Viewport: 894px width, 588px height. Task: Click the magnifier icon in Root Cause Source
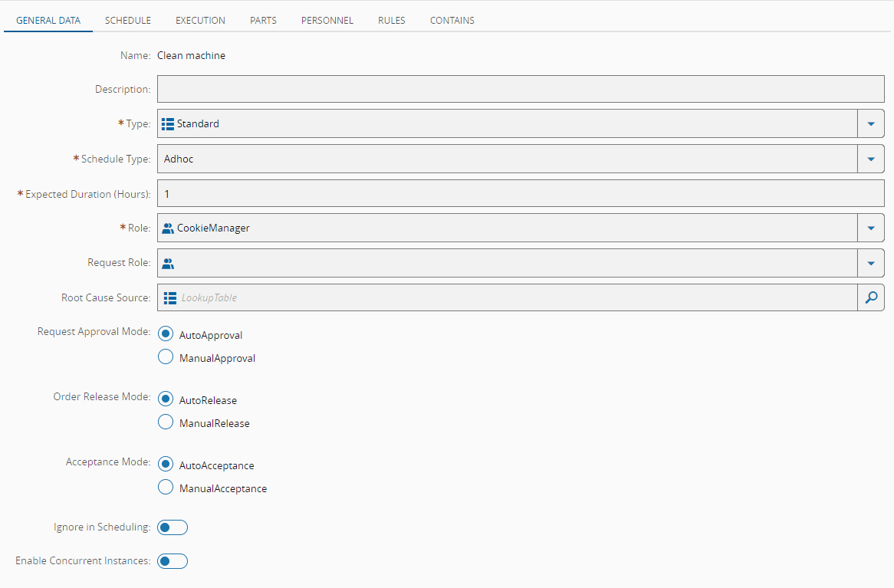pyautogui.click(x=870, y=297)
